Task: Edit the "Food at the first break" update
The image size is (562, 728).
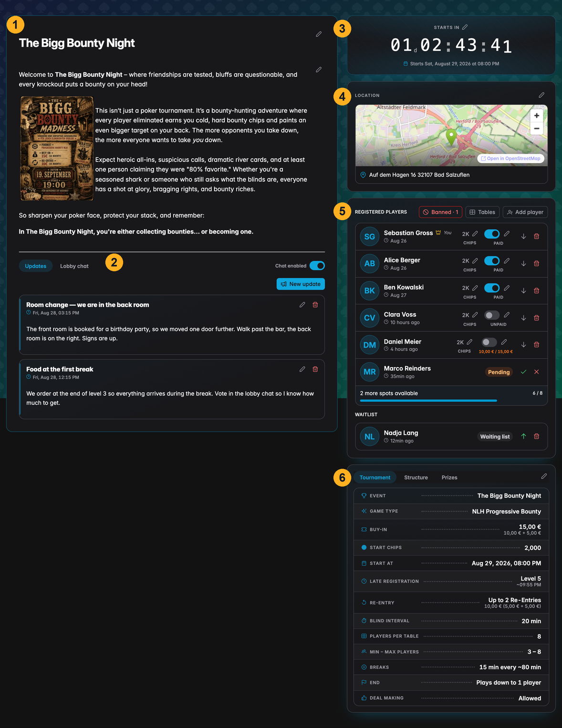Action: point(302,369)
